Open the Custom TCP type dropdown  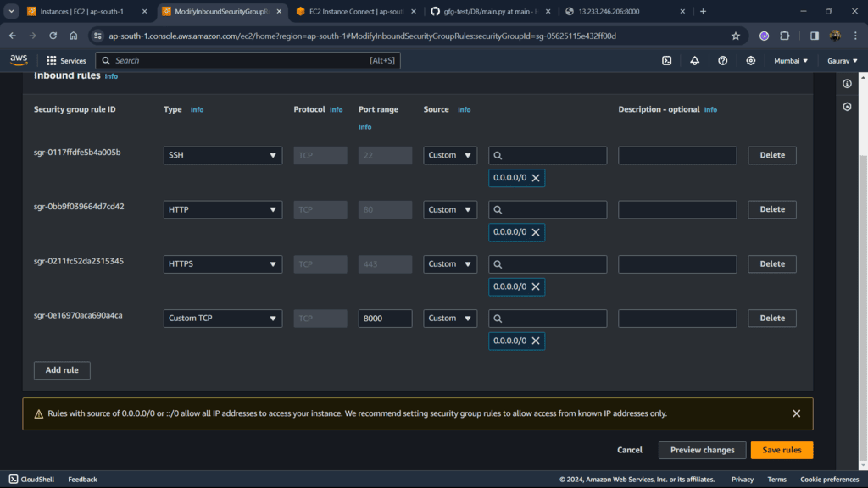pyautogui.click(x=223, y=319)
